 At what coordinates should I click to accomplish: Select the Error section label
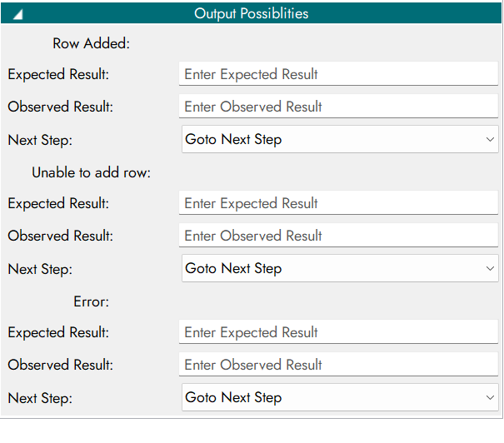pos(92,301)
